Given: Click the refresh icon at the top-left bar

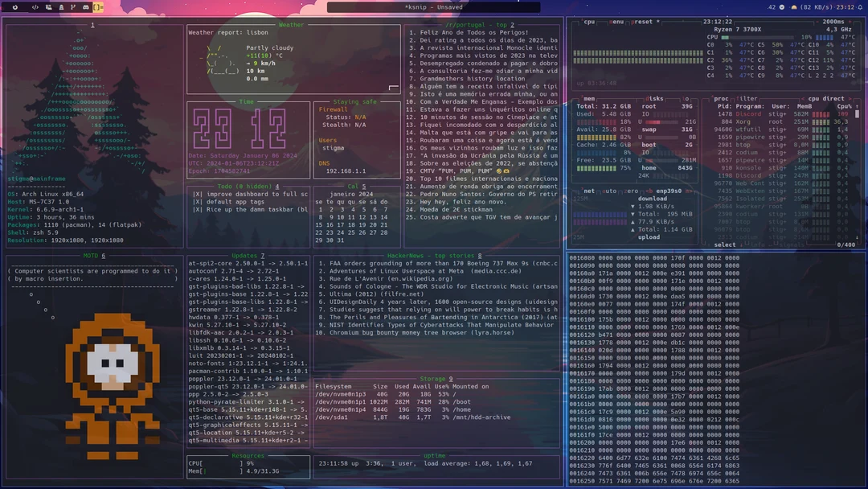Looking at the screenshot, I should pos(15,6).
